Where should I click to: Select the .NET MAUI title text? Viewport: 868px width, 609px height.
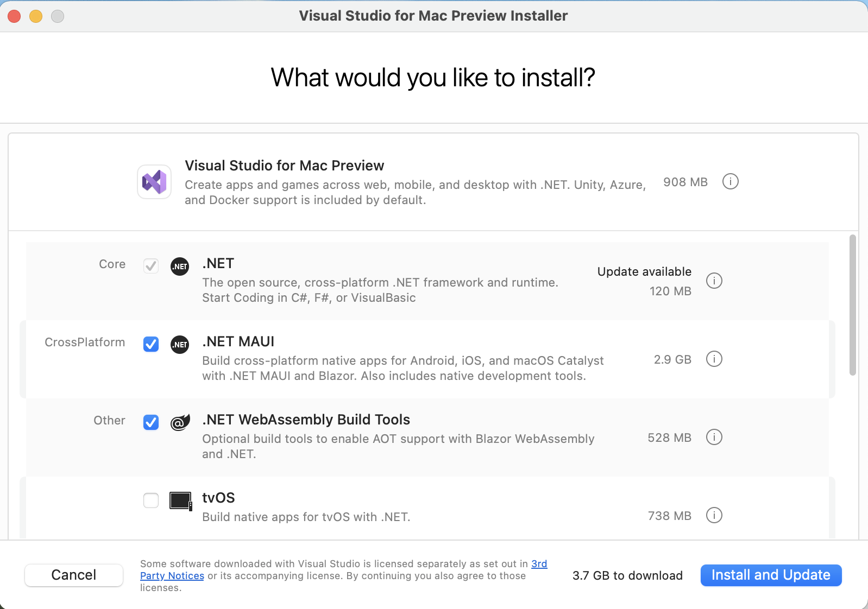238,341
